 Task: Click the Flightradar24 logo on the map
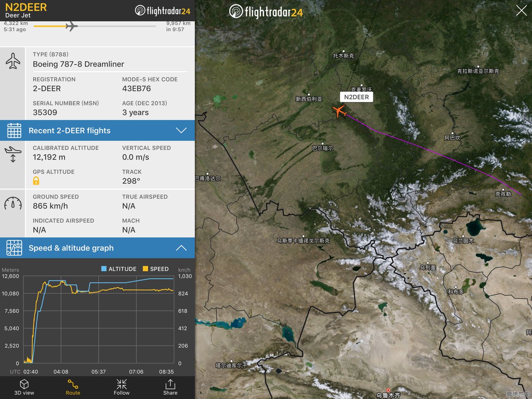(x=266, y=12)
